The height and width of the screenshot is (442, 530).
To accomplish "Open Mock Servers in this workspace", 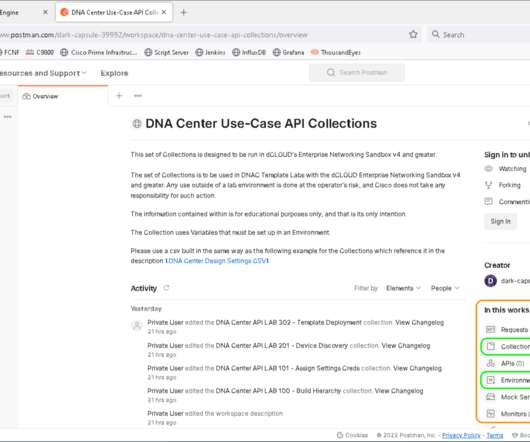I will pyautogui.click(x=508, y=397).
